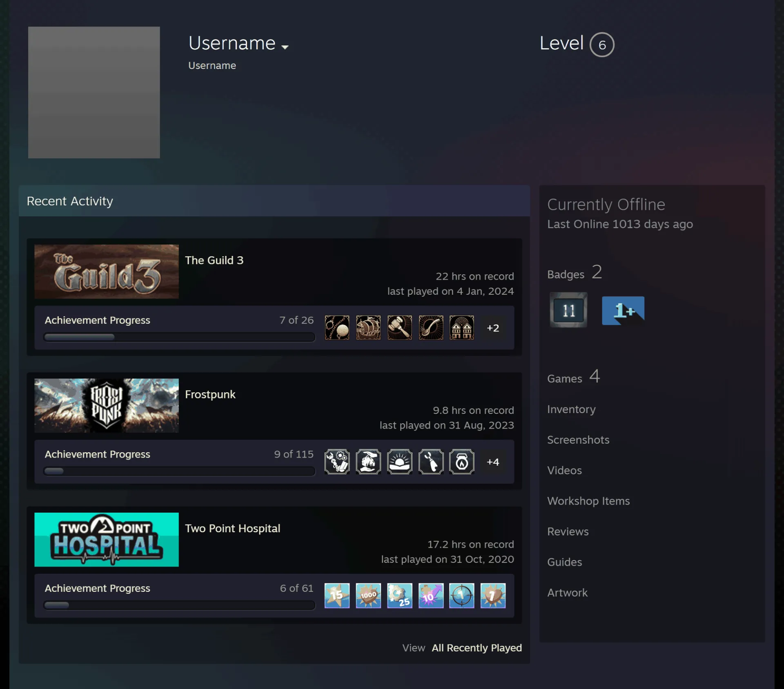Open the Screenshots section
The height and width of the screenshot is (689, 784).
578,440
